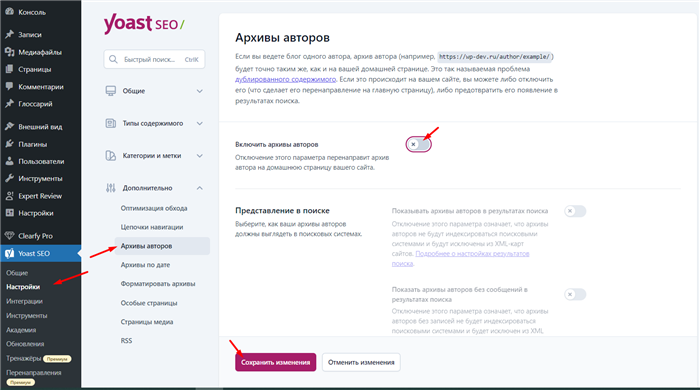Open Страницы медиа settings

147,321
